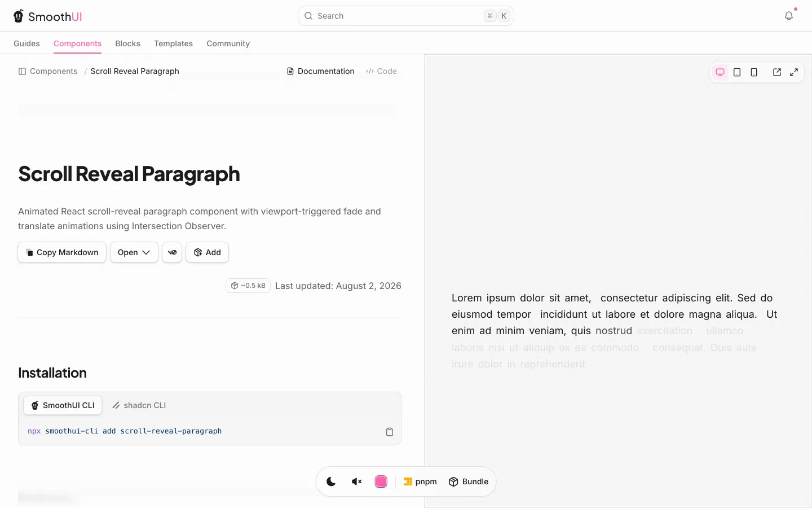The image size is (812, 508).
Task: Open the Bundle option
Action: pos(469,481)
